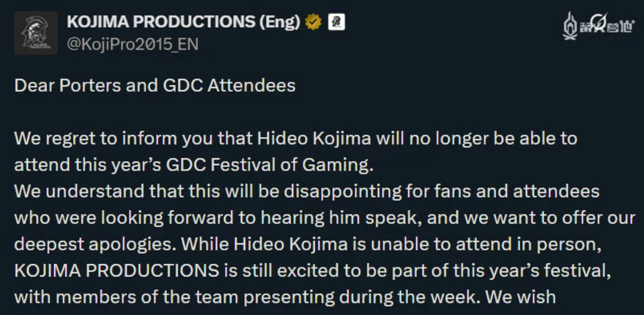Click the words "who were looking forward"

(104, 218)
